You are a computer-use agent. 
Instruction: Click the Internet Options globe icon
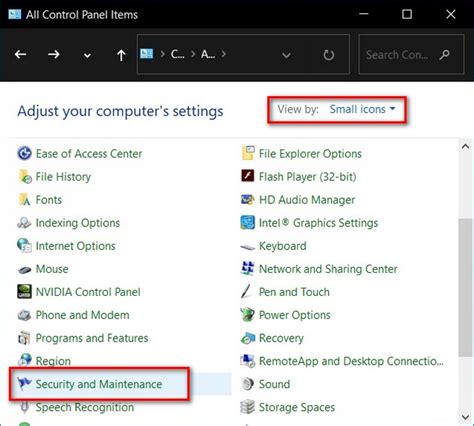[24, 246]
